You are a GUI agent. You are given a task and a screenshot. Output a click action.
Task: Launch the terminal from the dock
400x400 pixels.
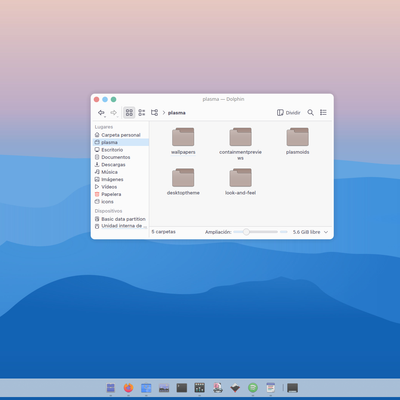[x=182, y=388]
